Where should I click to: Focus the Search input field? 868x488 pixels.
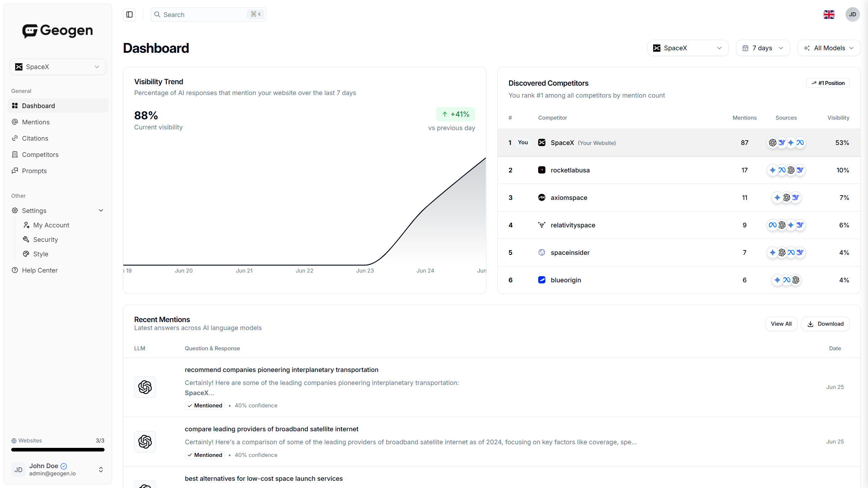(x=208, y=14)
